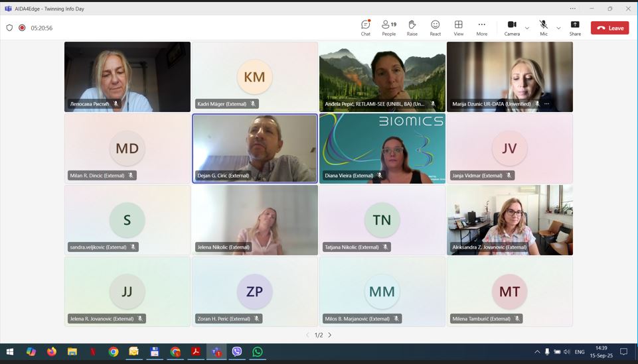Expand the Camera options dropdown arrow
638x364 pixels.
(527, 28)
